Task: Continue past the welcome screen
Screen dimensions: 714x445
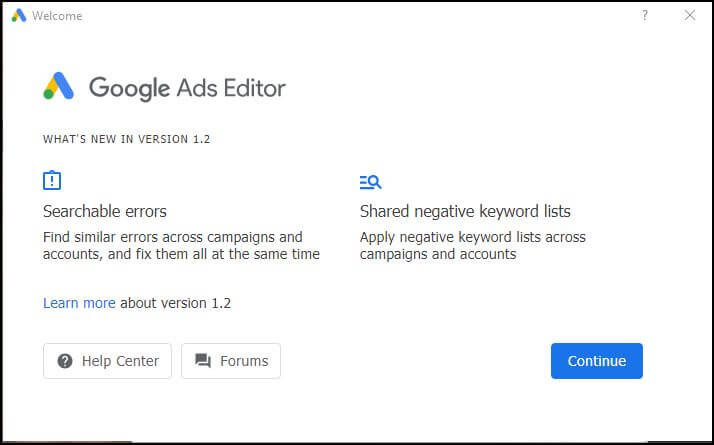Action: 597,361
